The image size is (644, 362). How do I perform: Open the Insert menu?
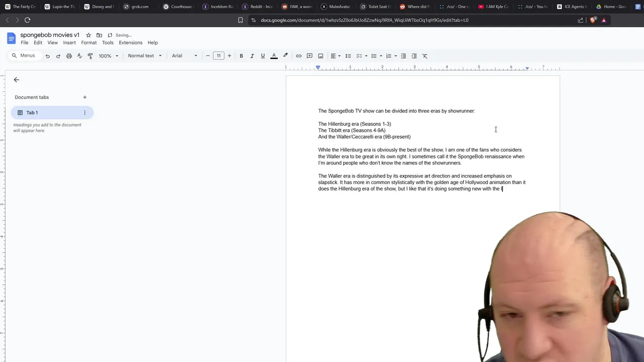(x=69, y=43)
